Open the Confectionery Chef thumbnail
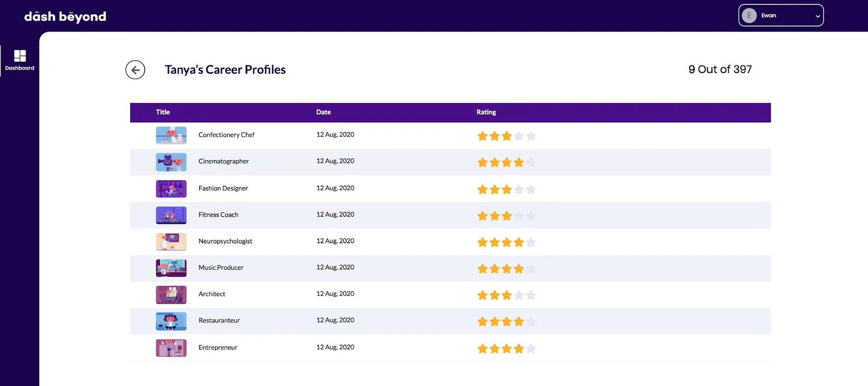Screen dimensions: 868x386 tap(171, 135)
